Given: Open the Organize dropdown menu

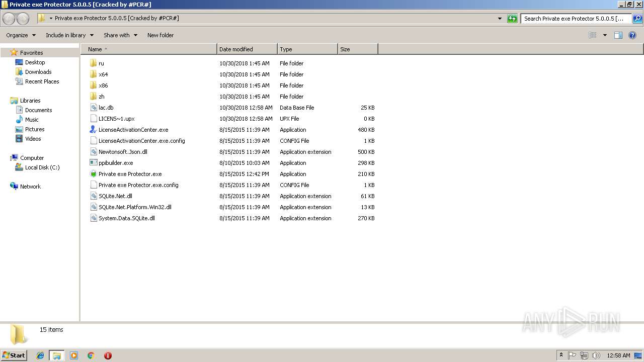Looking at the screenshot, I should [21, 35].
